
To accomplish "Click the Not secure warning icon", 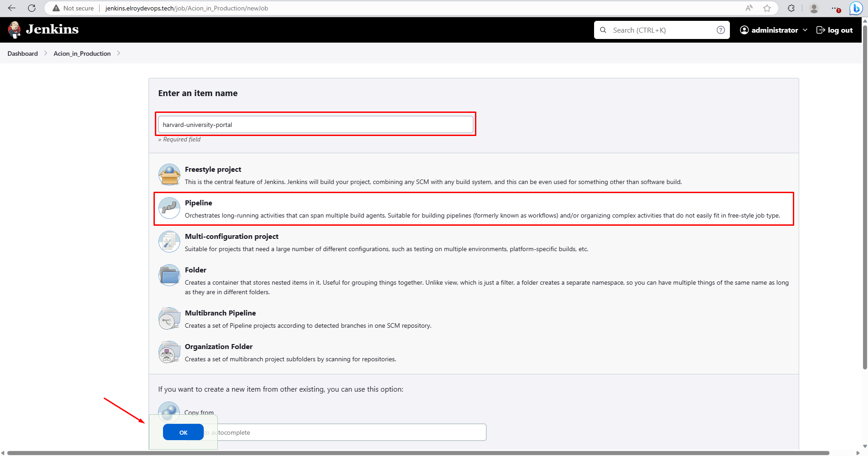I will pos(56,8).
